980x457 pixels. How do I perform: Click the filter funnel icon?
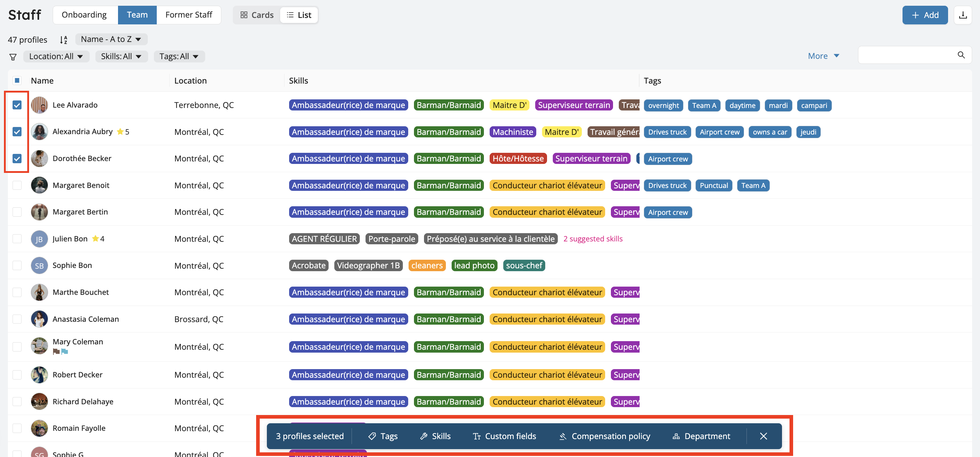(13, 57)
